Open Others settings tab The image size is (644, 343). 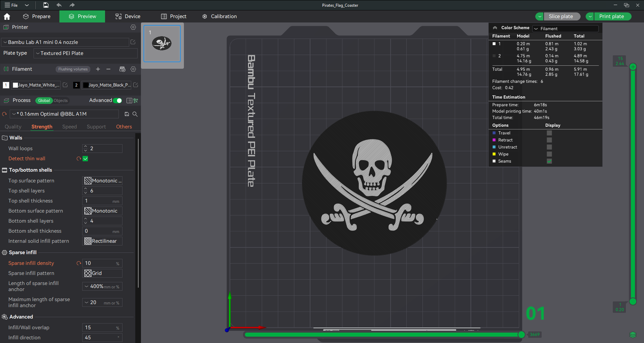pos(124,127)
